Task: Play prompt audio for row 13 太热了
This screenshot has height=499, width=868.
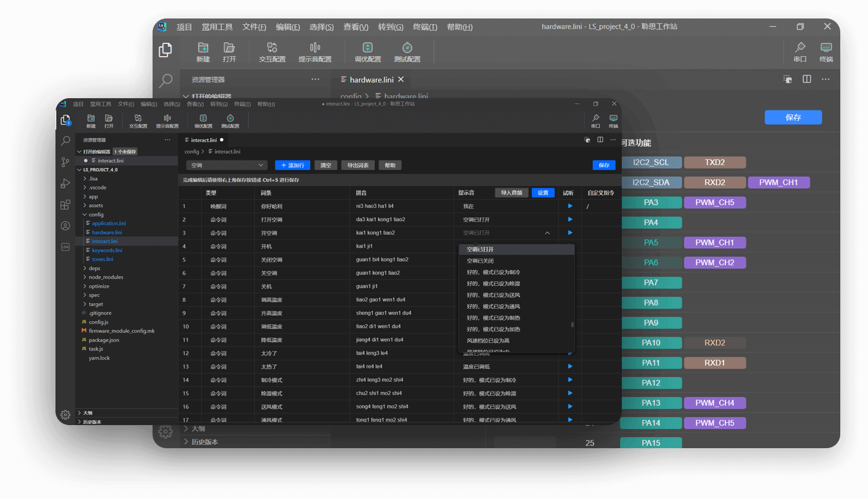Action: pyautogui.click(x=570, y=366)
